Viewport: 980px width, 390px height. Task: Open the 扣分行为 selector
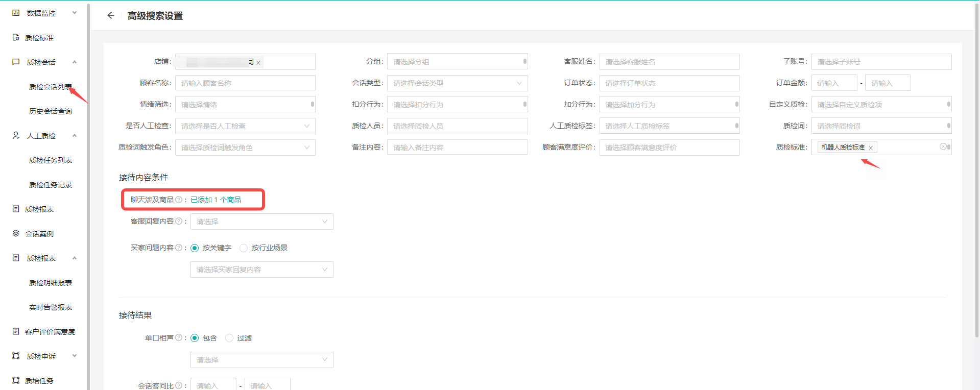point(458,104)
